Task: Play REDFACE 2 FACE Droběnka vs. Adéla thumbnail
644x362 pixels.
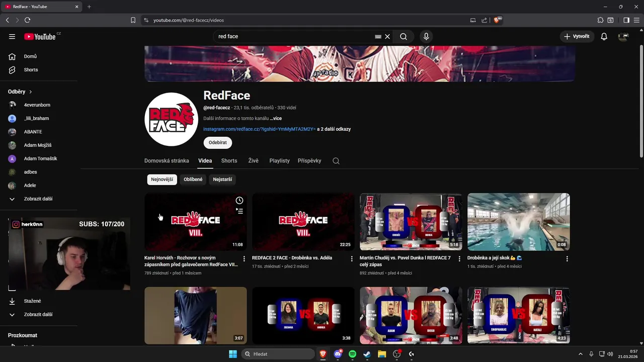Action: (x=303, y=222)
